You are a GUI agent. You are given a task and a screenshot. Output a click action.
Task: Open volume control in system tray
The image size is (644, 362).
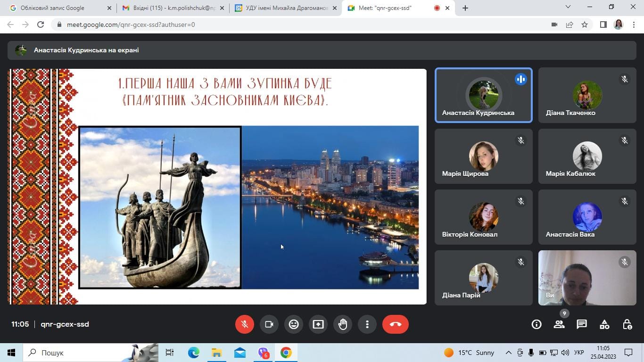(565, 353)
